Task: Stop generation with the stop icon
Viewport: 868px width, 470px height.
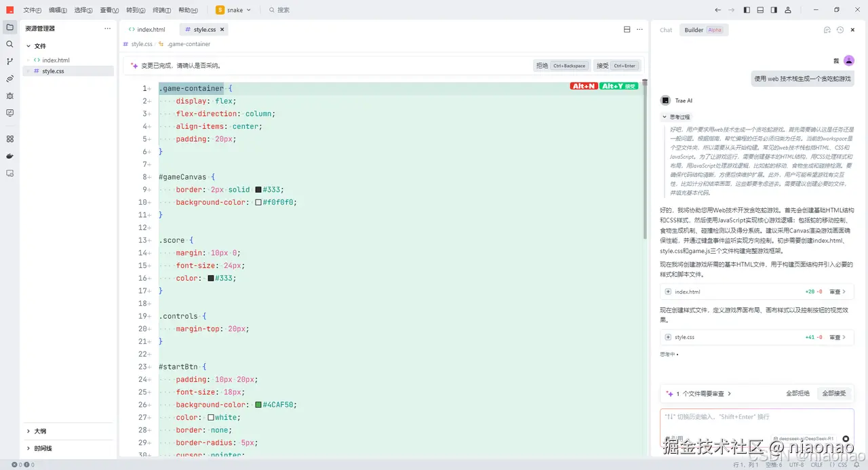Action: click(846, 439)
